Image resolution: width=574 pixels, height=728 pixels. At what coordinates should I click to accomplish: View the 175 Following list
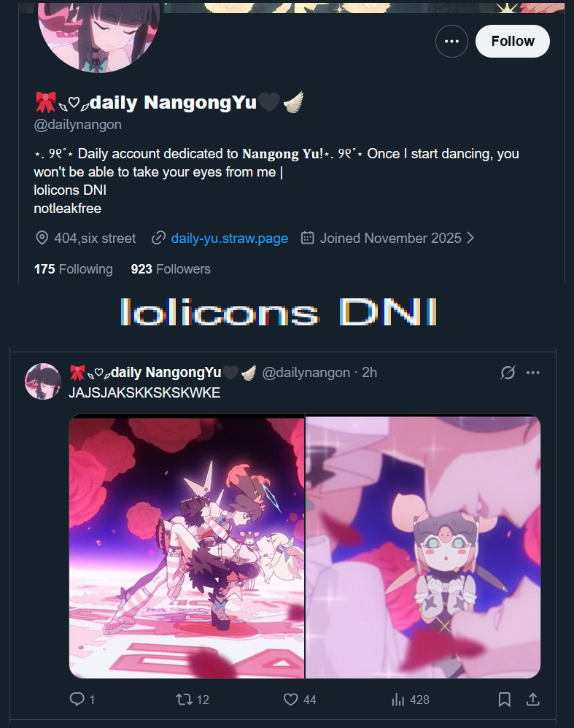[74, 269]
